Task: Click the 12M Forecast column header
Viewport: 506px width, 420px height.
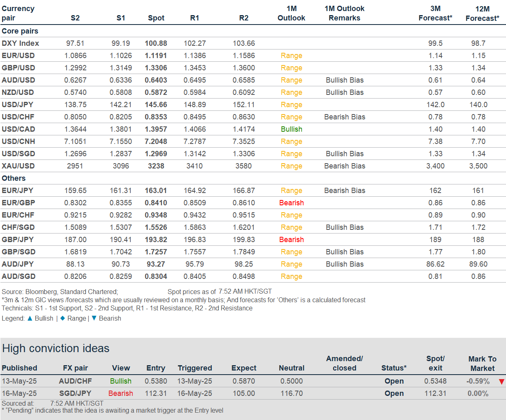Action: [482, 13]
